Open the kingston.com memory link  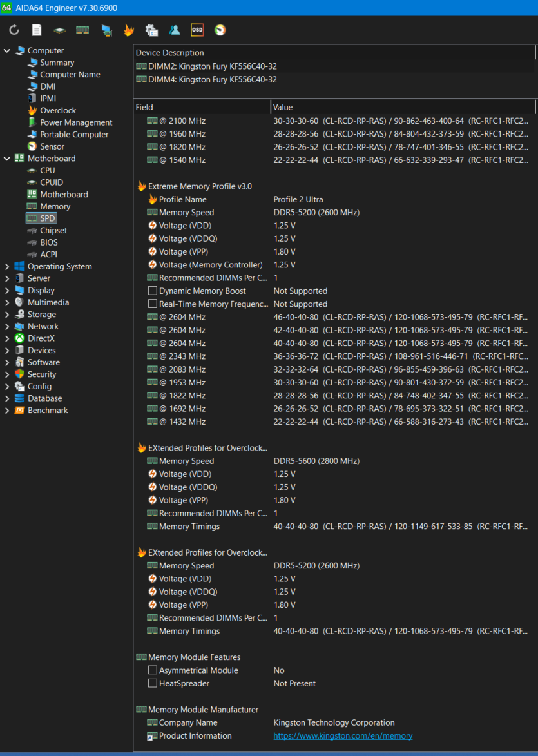(x=343, y=736)
